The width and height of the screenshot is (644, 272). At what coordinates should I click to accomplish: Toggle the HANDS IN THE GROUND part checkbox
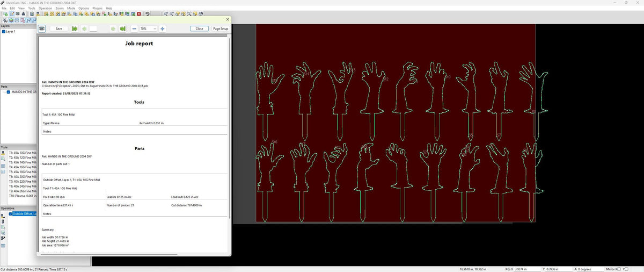9,92
